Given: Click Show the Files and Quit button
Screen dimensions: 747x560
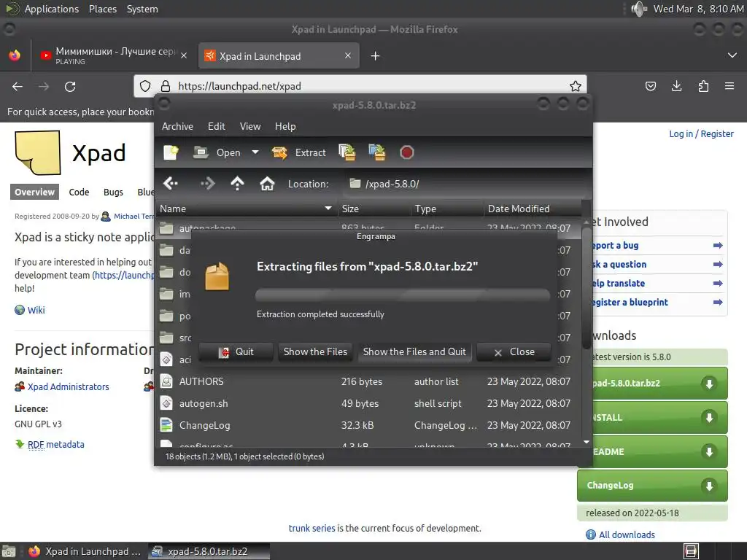Looking at the screenshot, I should [414, 352].
